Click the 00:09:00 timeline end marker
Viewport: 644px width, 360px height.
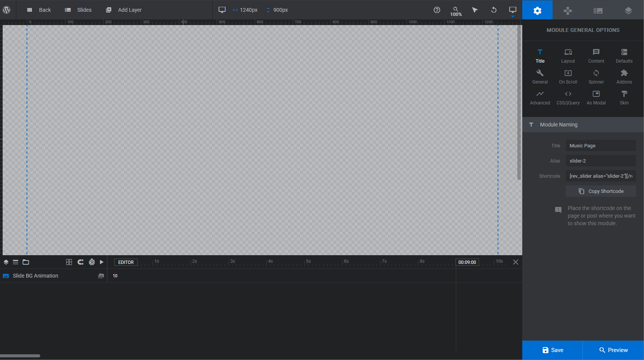coord(467,262)
